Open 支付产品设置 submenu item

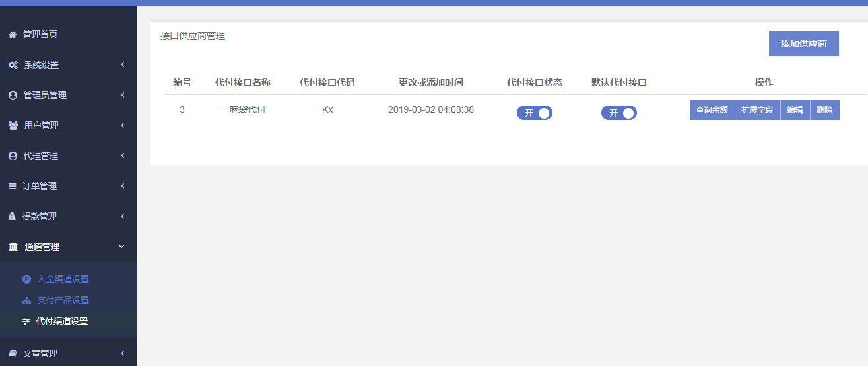coord(63,300)
